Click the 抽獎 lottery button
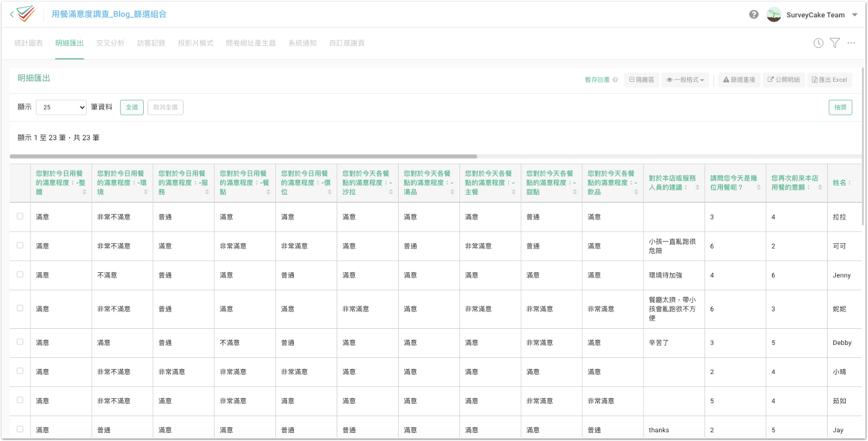 840,107
